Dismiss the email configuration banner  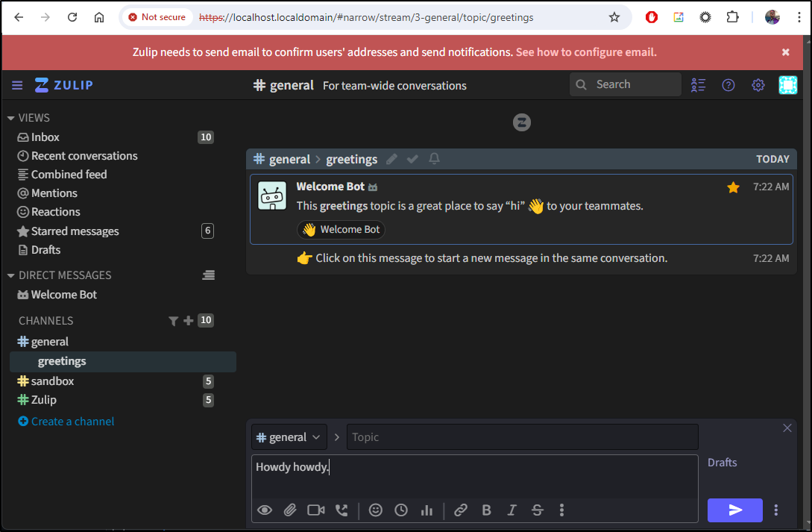click(x=786, y=52)
